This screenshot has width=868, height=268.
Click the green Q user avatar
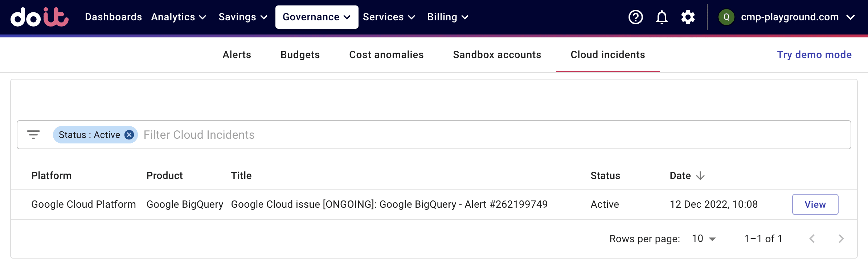click(x=726, y=17)
